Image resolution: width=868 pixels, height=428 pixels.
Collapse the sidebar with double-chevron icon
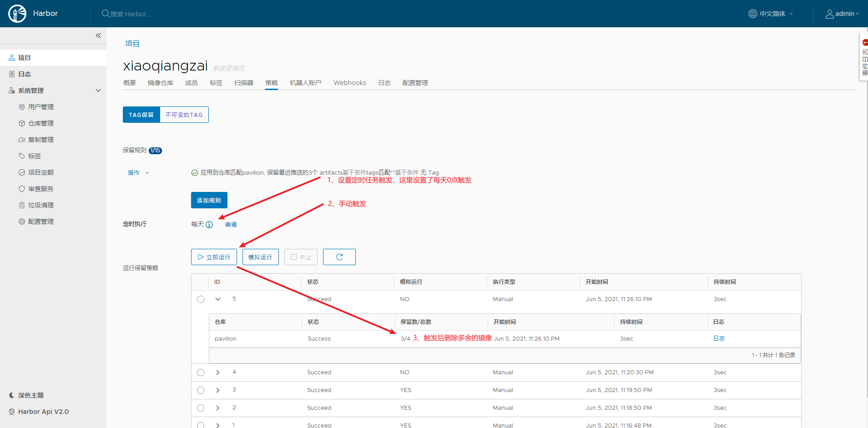pos(98,35)
